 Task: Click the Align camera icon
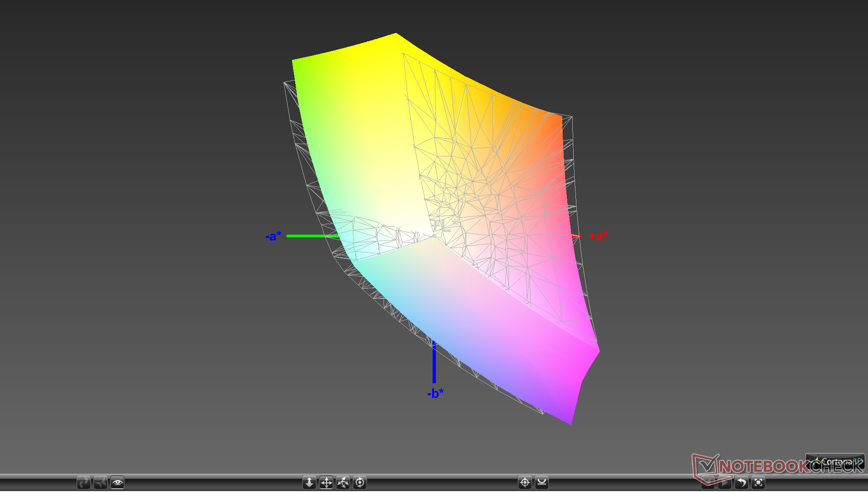click(542, 482)
